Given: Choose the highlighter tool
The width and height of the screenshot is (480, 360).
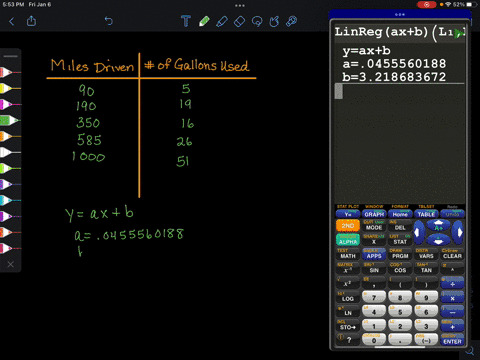Looking at the screenshot, I should [x=222, y=21].
